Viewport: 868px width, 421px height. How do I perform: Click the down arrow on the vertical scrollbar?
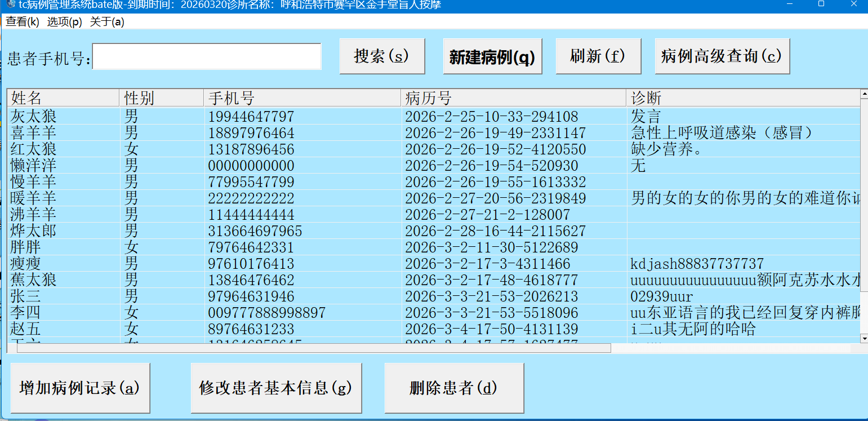click(863, 338)
